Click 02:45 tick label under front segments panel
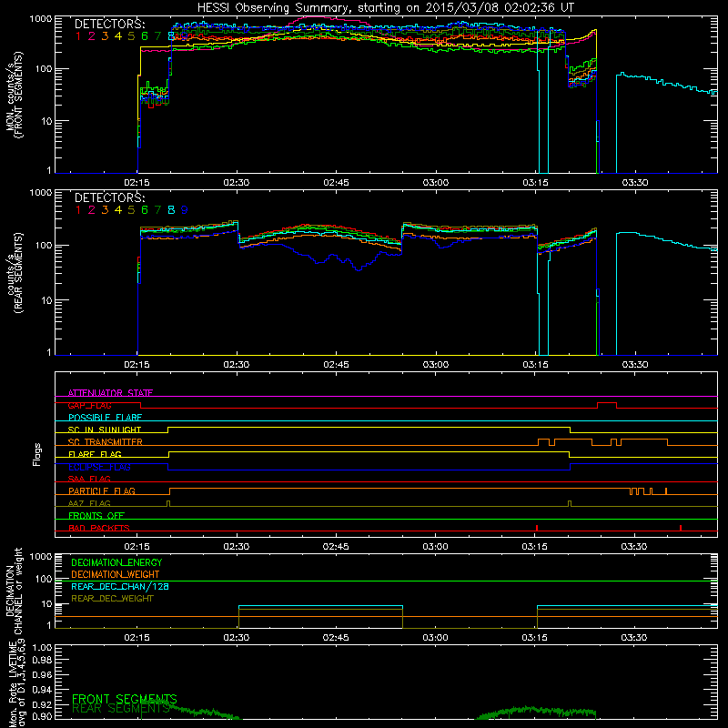 (336, 183)
